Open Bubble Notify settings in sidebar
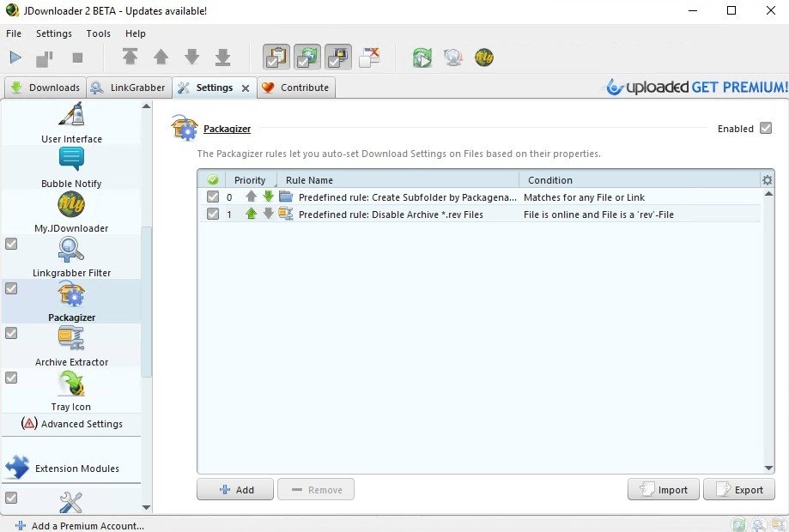 (x=71, y=168)
